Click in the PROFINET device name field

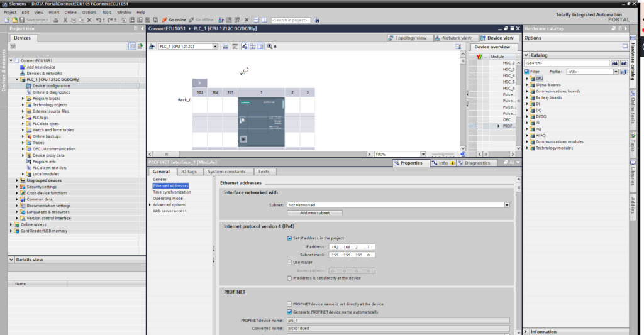[398, 320]
